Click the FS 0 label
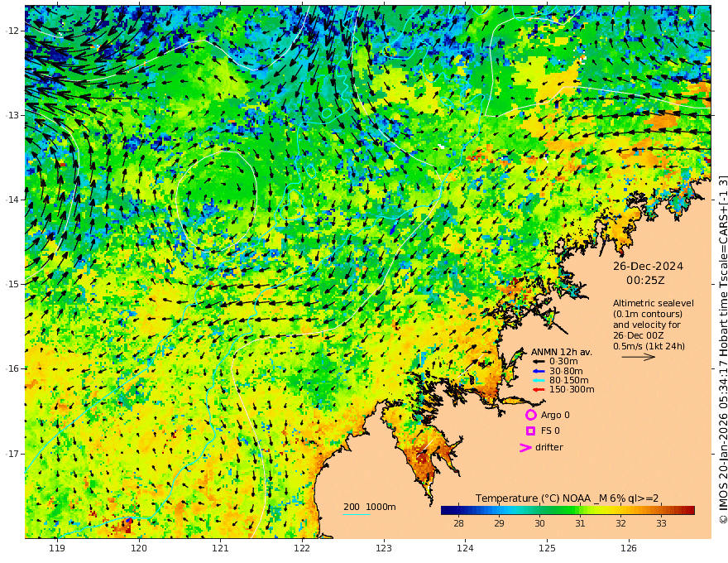 click(550, 431)
